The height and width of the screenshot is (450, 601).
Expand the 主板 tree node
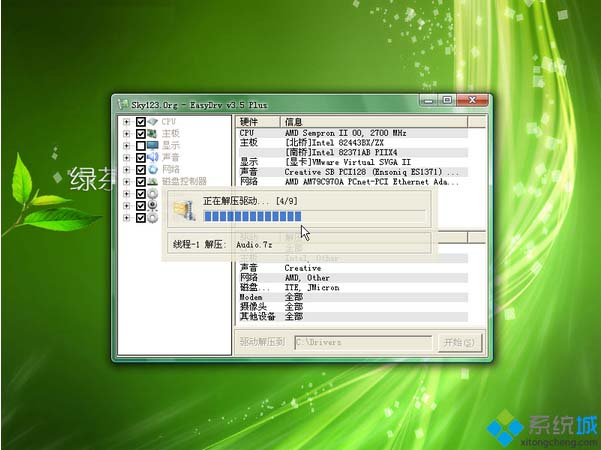click(126, 134)
